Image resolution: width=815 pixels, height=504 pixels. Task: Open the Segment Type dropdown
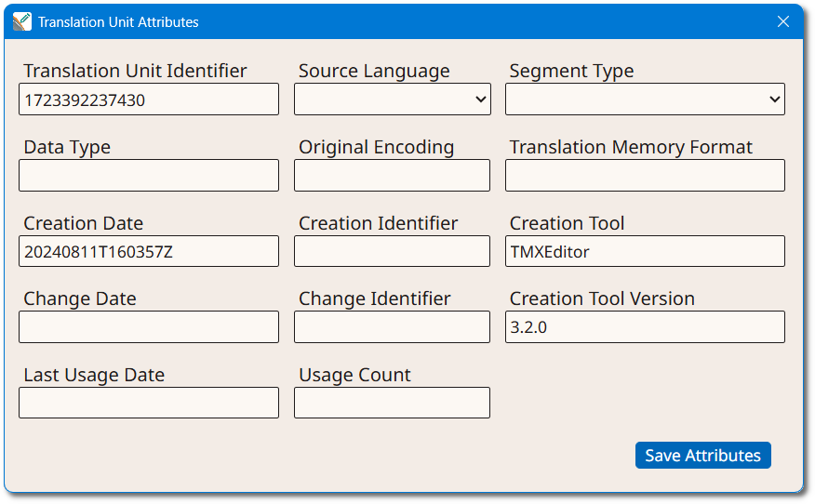pos(645,99)
